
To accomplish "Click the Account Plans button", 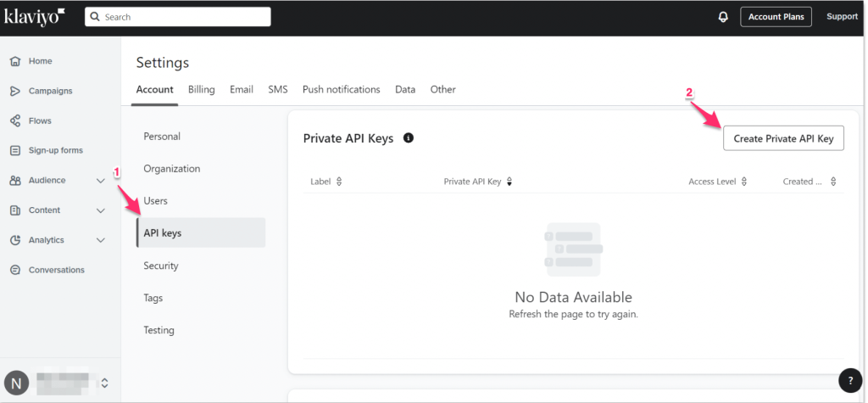I will pyautogui.click(x=776, y=17).
